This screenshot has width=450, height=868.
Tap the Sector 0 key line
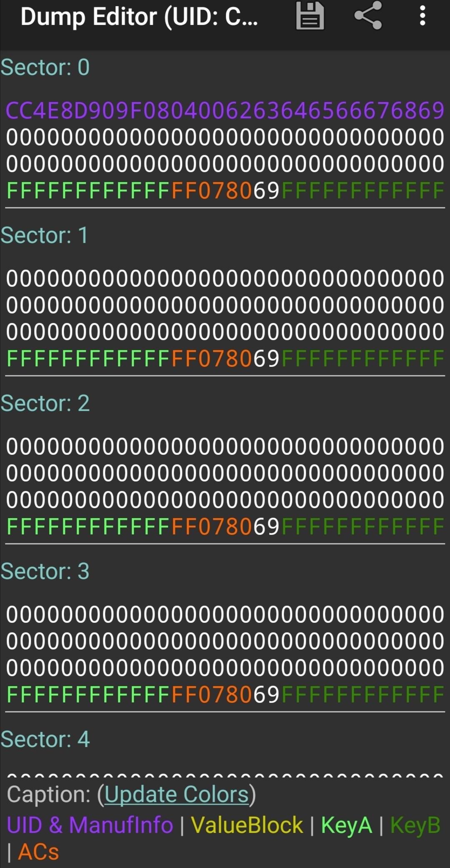pos(225,191)
